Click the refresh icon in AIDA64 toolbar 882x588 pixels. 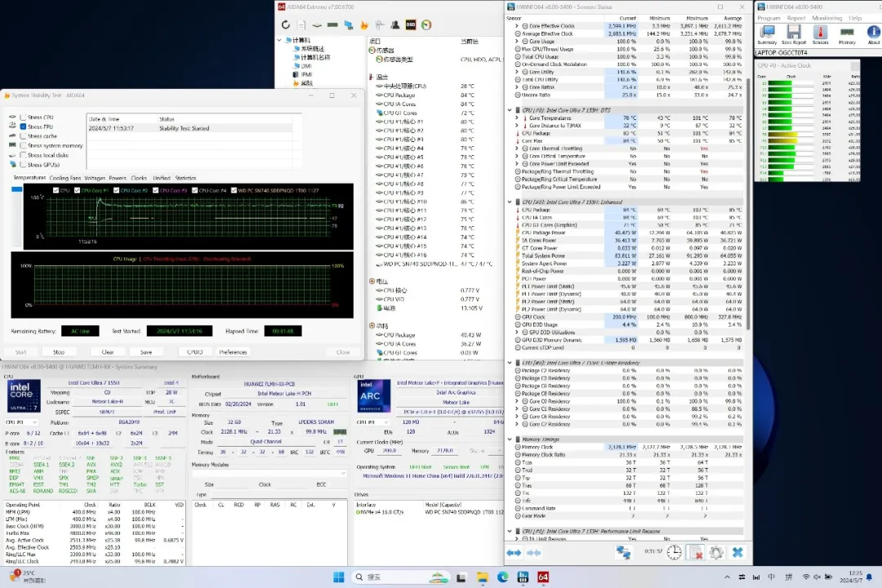tap(286, 25)
